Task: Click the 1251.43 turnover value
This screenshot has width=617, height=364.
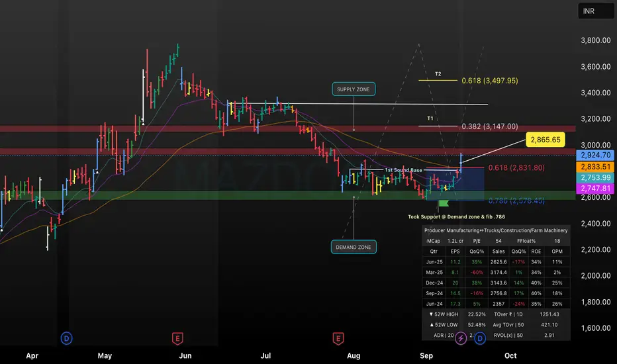Action: [549, 314]
